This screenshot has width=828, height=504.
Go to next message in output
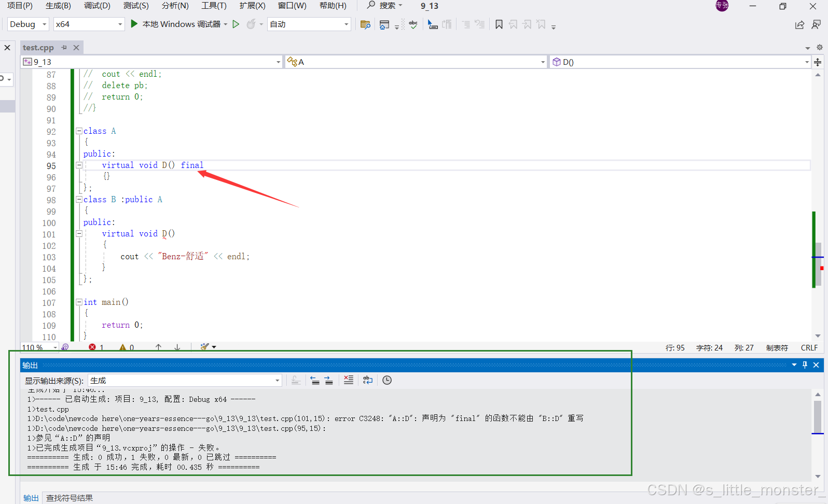coord(328,380)
